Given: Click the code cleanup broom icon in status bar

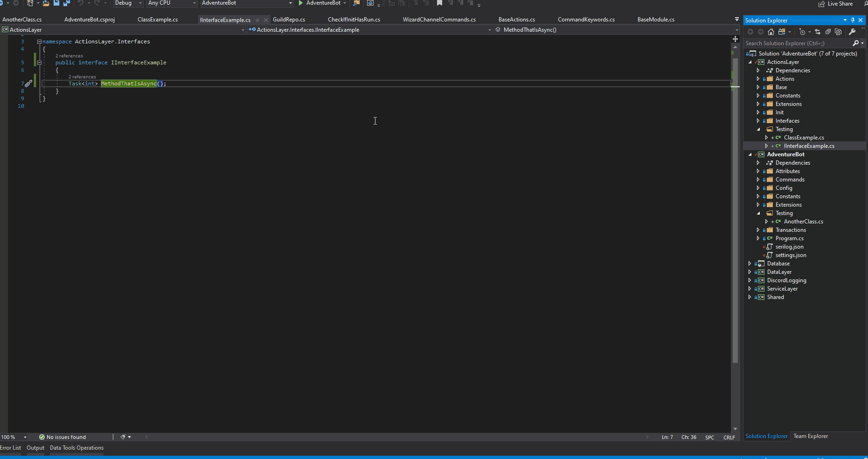Looking at the screenshot, I should (x=123, y=437).
